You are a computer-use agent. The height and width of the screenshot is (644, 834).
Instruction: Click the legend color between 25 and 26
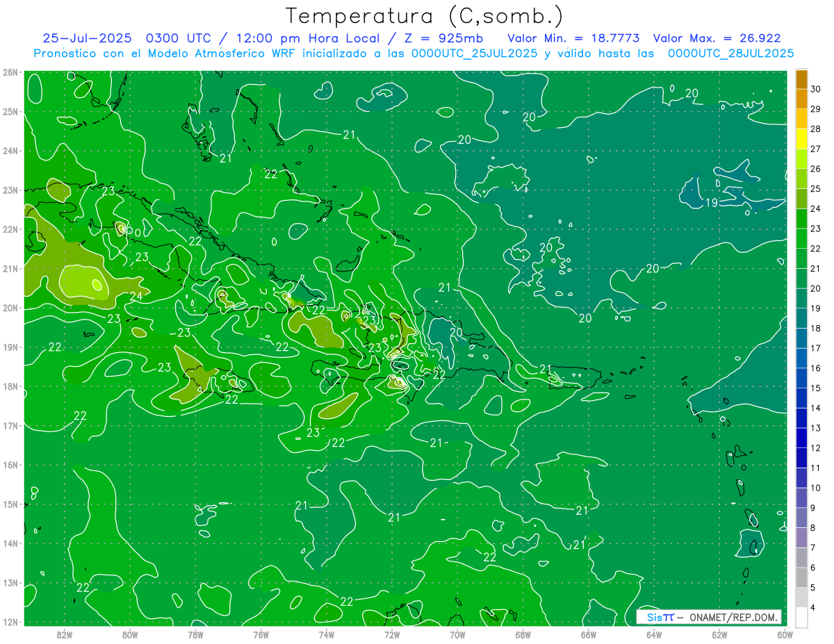pos(802,179)
